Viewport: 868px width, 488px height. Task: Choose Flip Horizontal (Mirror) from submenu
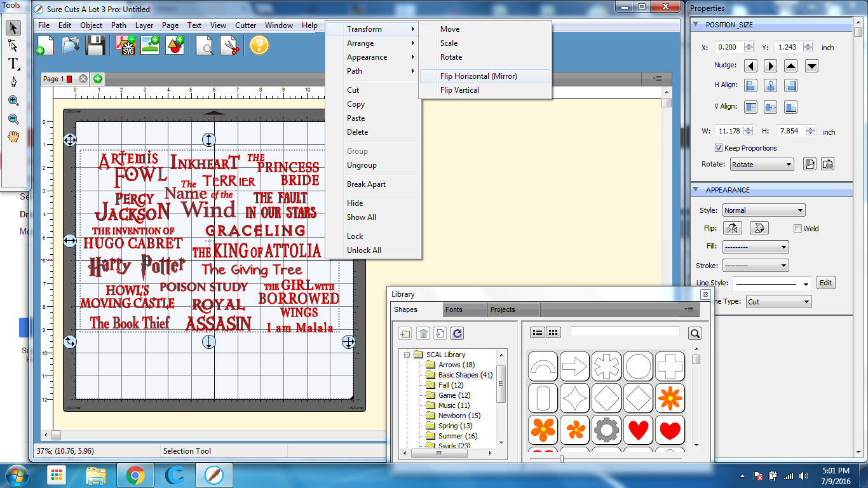click(x=478, y=76)
